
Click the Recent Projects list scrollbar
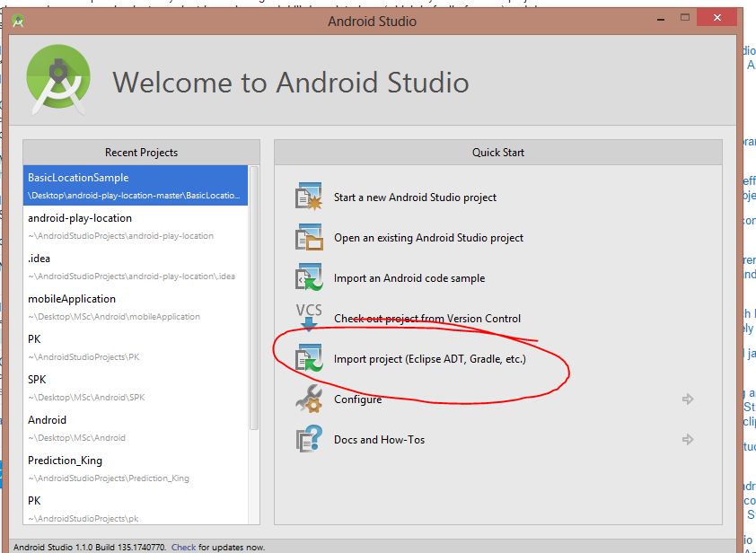[254, 298]
